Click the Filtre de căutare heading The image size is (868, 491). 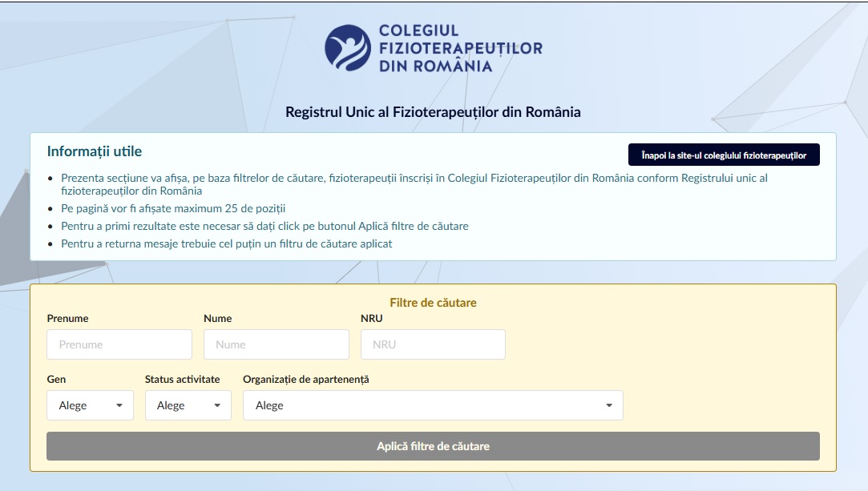click(x=433, y=303)
